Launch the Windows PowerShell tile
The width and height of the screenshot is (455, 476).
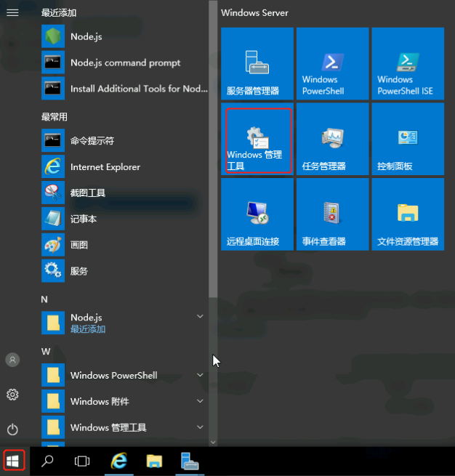pyautogui.click(x=332, y=63)
